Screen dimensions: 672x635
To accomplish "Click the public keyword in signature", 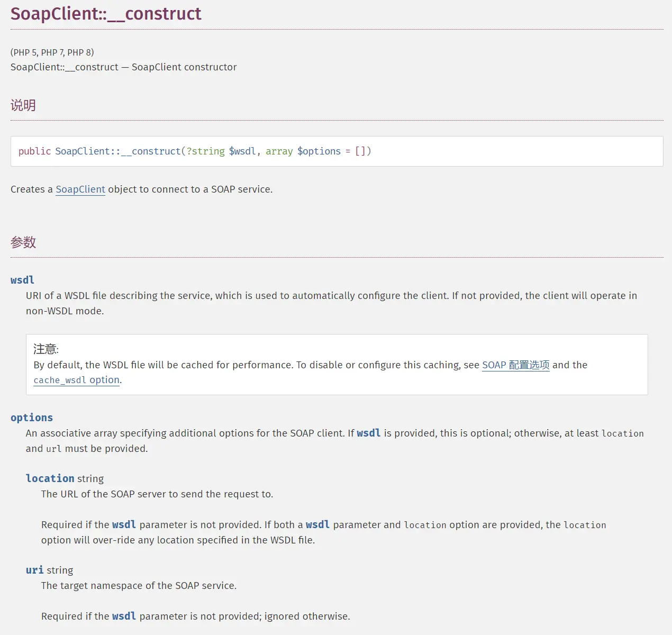I will pos(34,151).
